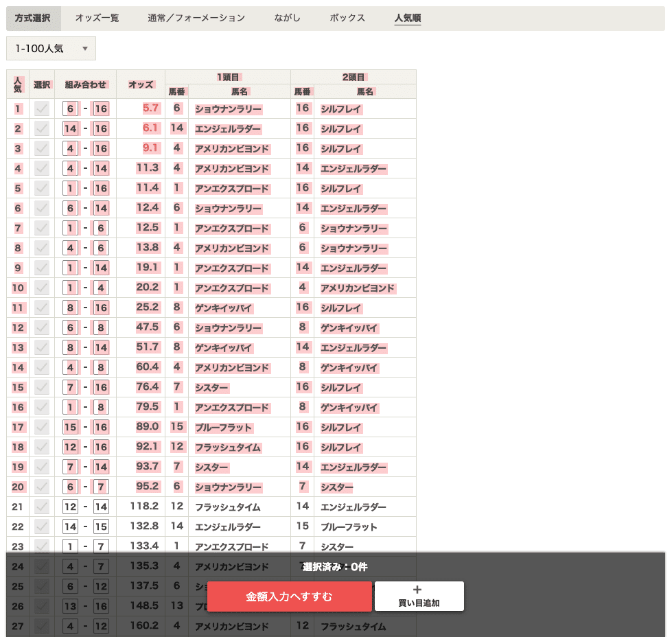Image resolution: width=672 pixels, height=637 pixels.
Task: Click the 2頭目 column group header
Action: (354, 77)
